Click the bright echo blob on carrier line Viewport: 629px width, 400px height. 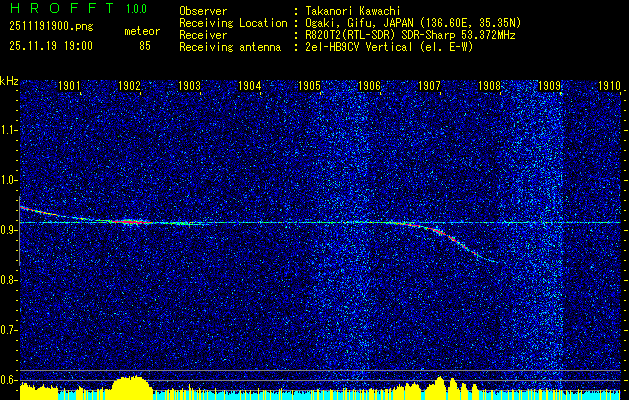[129, 222]
